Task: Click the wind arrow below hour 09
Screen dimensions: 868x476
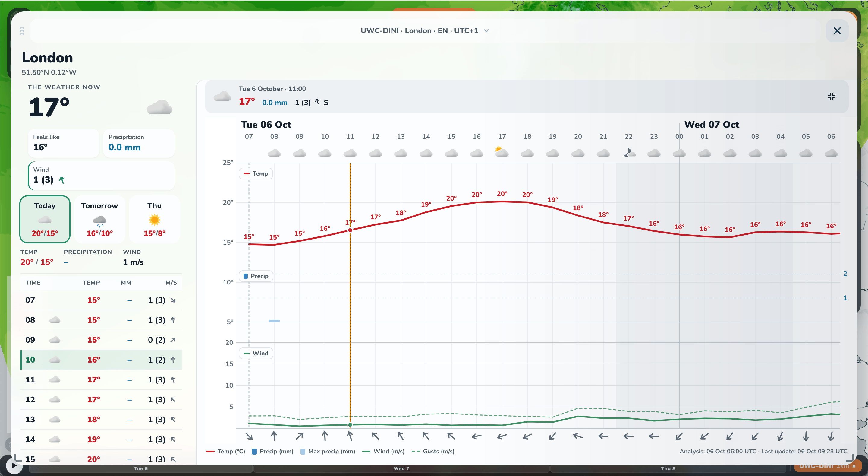Action: tap(300, 436)
